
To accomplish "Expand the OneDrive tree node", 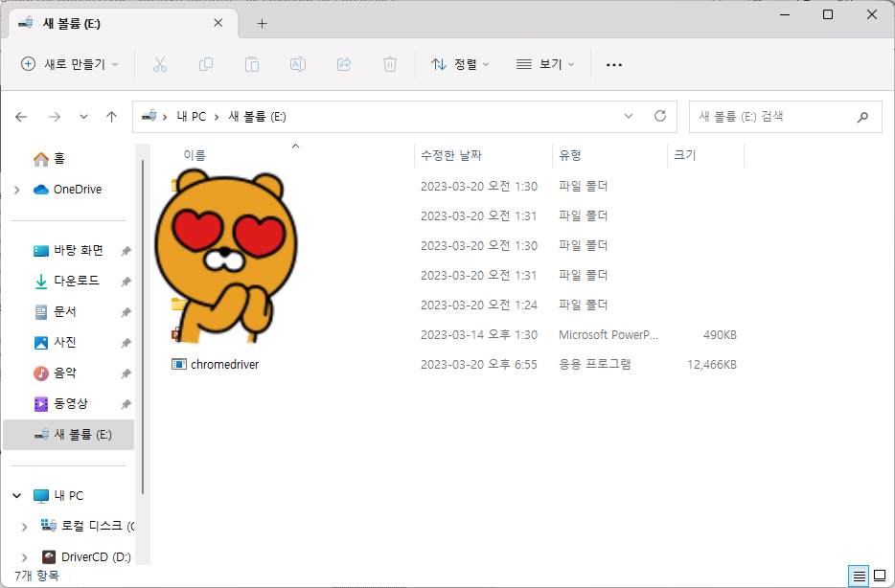I will click(x=17, y=190).
